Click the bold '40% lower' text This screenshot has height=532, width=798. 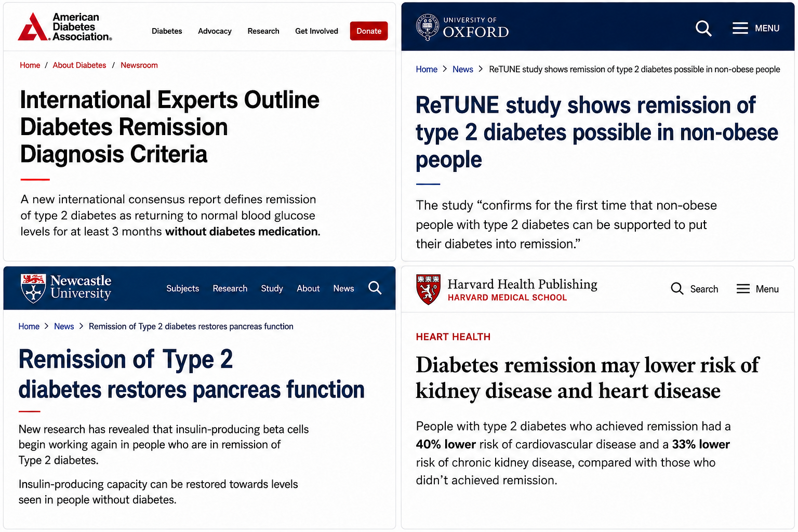coord(446,445)
